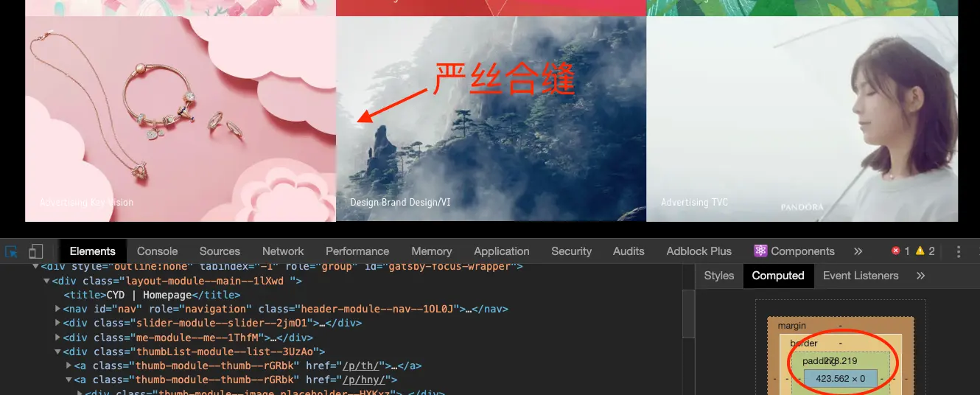Viewport: 980px width, 395px height.
Task: Open the Design Brand Design/VI mountain thumbnail
Action: 491,119
